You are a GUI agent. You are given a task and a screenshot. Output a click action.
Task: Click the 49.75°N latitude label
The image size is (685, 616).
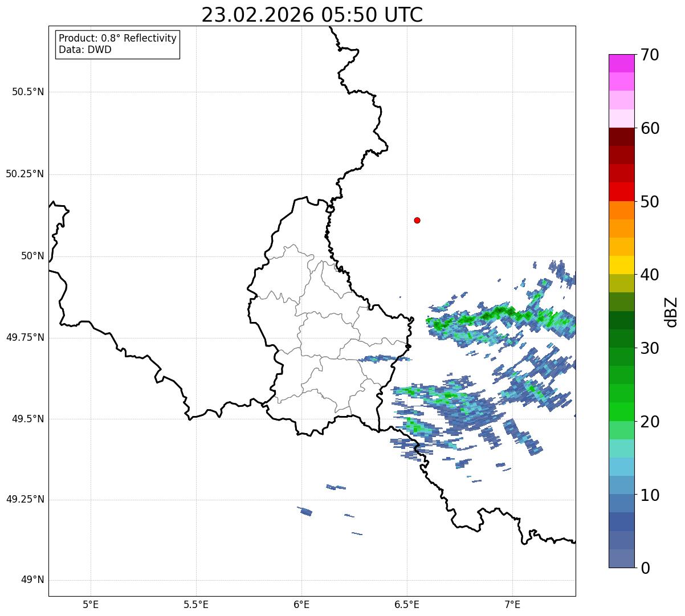tap(25, 337)
